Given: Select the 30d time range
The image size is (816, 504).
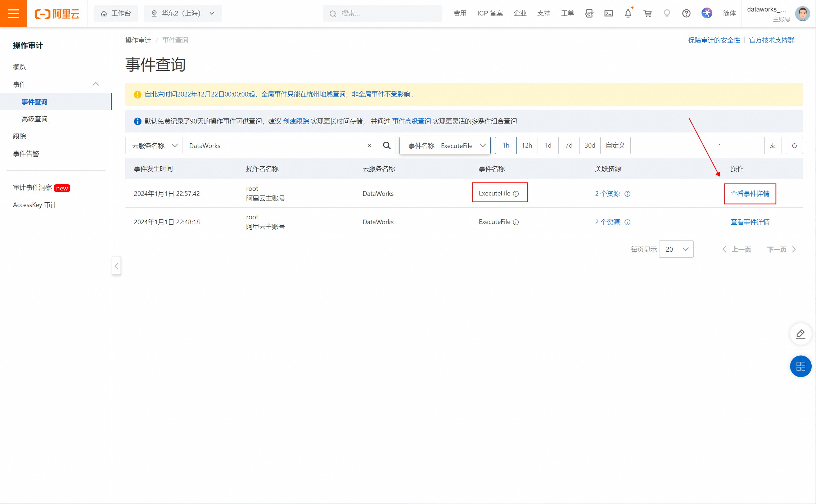Looking at the screenshot, I should (590, 145).
